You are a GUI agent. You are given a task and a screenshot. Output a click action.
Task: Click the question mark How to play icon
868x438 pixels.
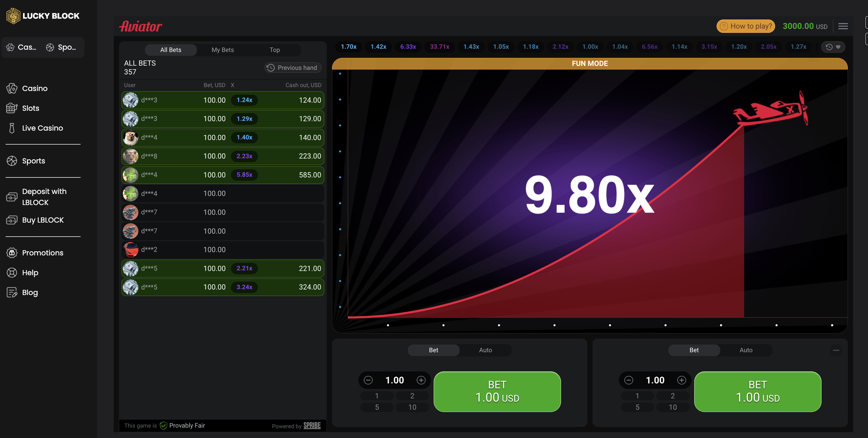pos(724,26)
